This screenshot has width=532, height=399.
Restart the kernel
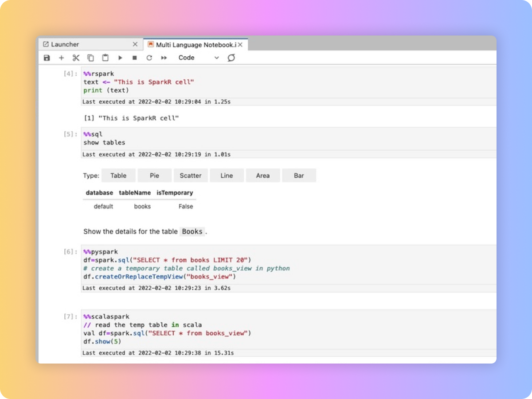point(149,58)
